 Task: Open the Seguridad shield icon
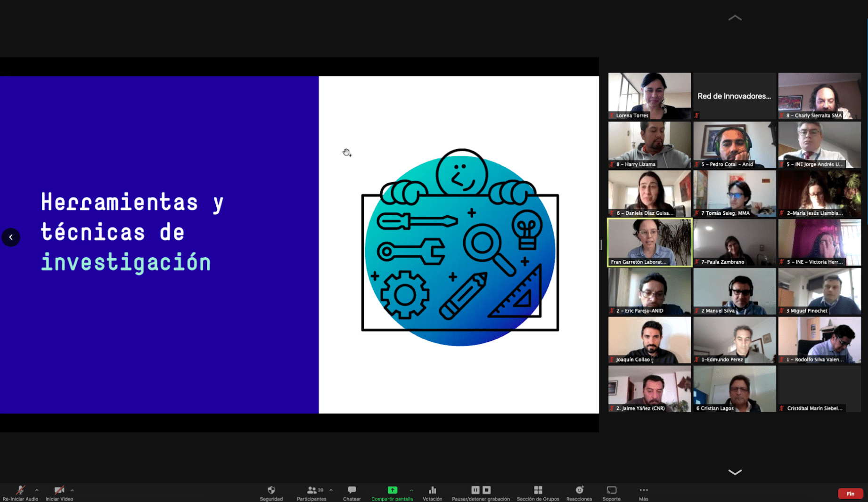coord(271,490)
